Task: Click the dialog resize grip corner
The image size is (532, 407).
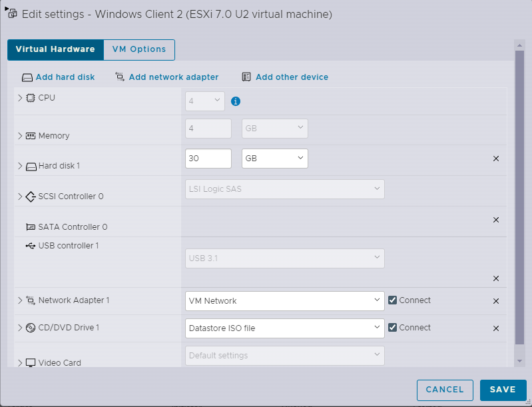Action: (527, 402)
